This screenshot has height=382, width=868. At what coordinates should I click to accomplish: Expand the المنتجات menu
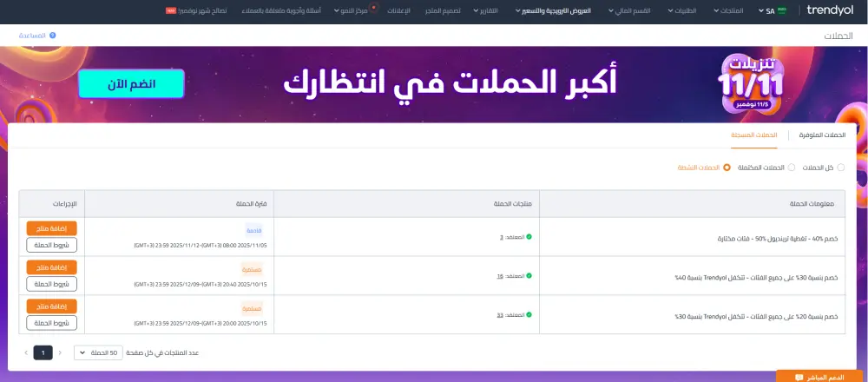(728, 10)
